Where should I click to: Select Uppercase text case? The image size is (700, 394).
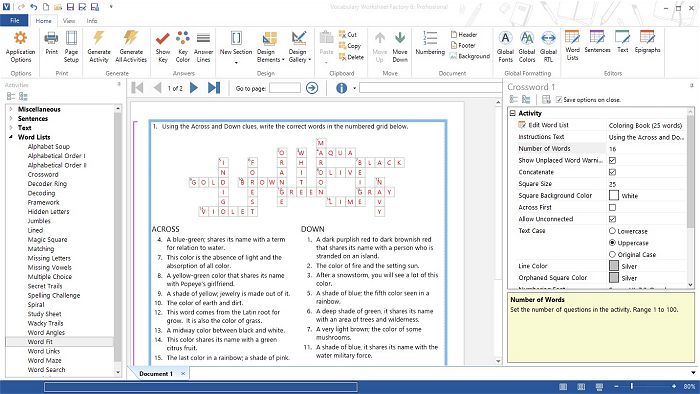[x=612, y=243]
